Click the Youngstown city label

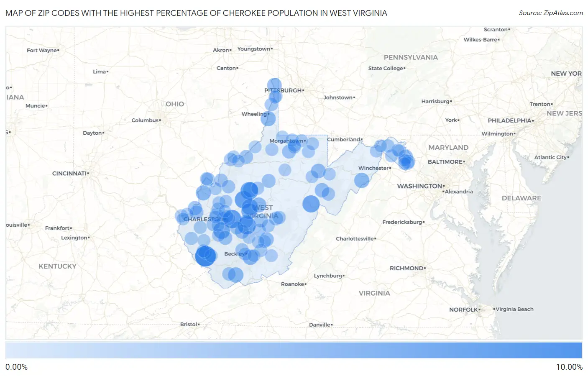pyautogui.click(x=254, y=49)
